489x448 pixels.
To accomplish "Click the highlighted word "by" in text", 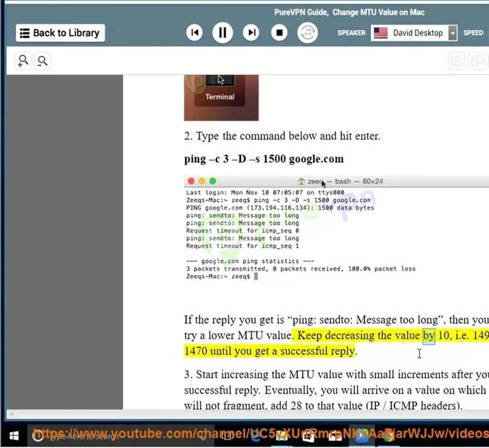I will pyautogui.click(x=428, y=335).
